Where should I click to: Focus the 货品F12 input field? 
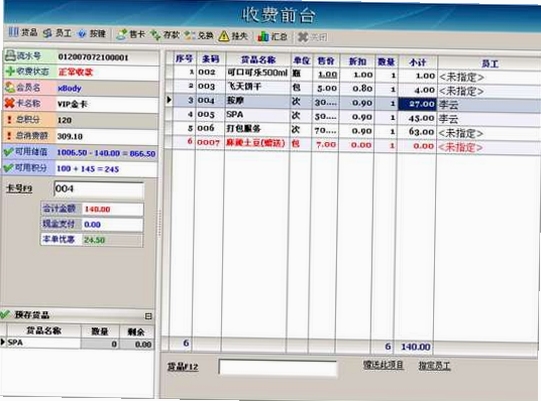(x=278, y=368)
